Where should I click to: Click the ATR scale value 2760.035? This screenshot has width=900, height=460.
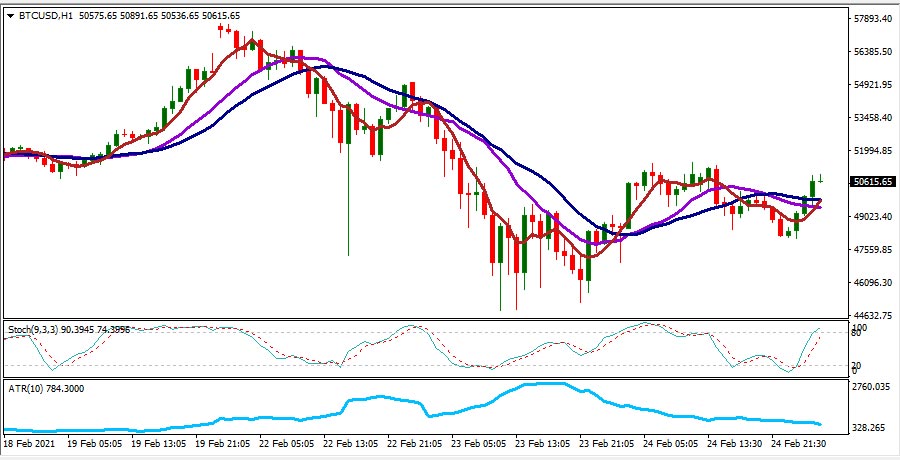pyautogui.click(x=871, y=387)
